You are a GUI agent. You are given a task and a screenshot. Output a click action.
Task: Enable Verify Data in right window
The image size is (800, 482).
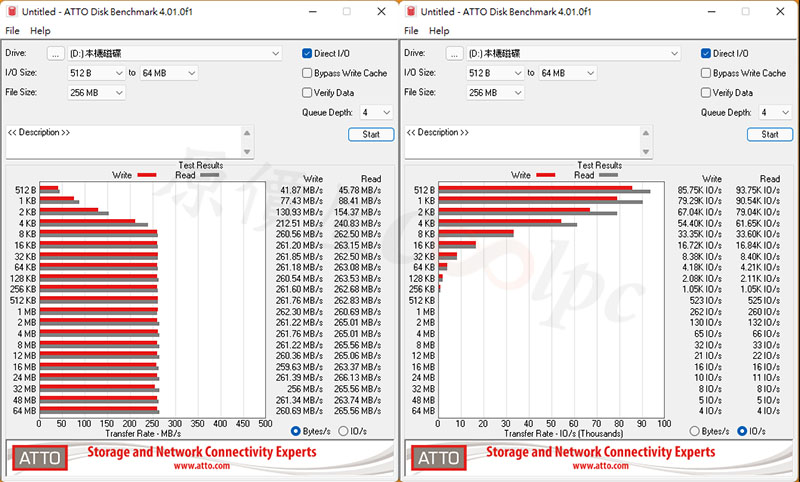coord(706,93)
